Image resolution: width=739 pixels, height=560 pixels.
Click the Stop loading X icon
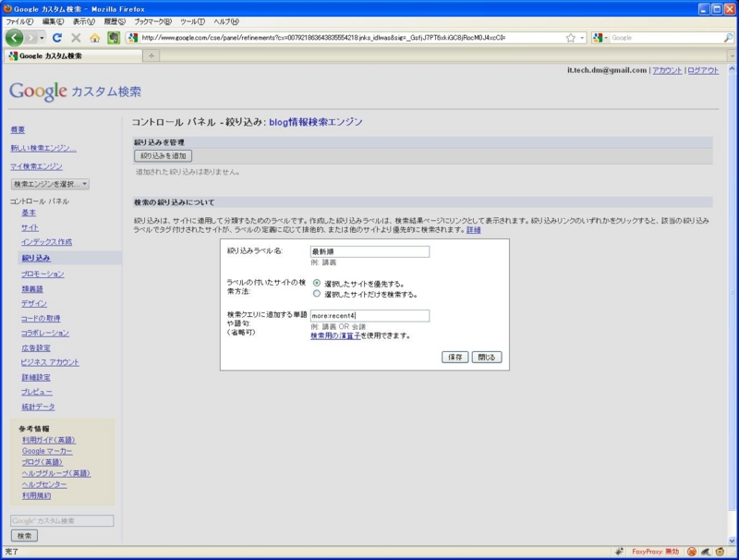point(76,38)
